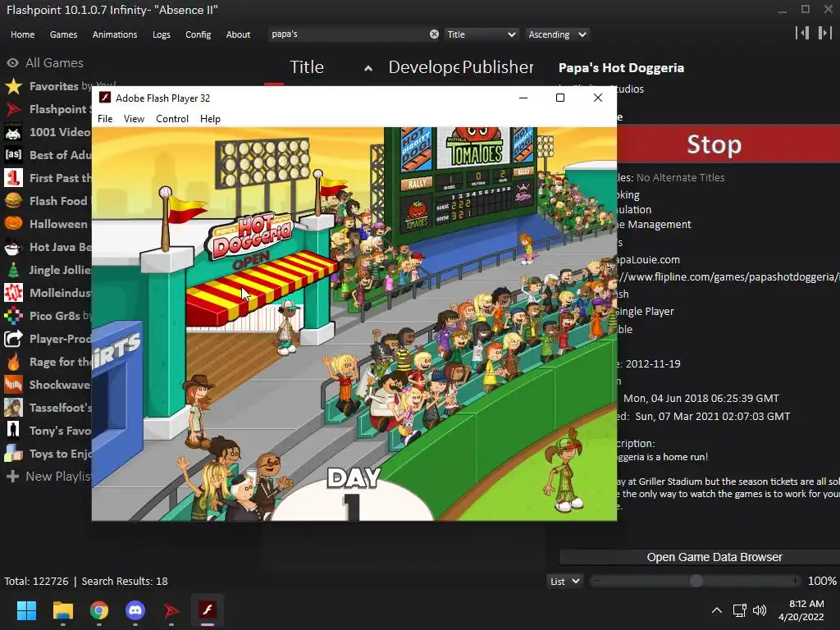The width and height of the screenshot is (840, 630).
Task: Select the Best of Adult Swim [as] icon
Action: pyautogui.click(x=13, y=155)
